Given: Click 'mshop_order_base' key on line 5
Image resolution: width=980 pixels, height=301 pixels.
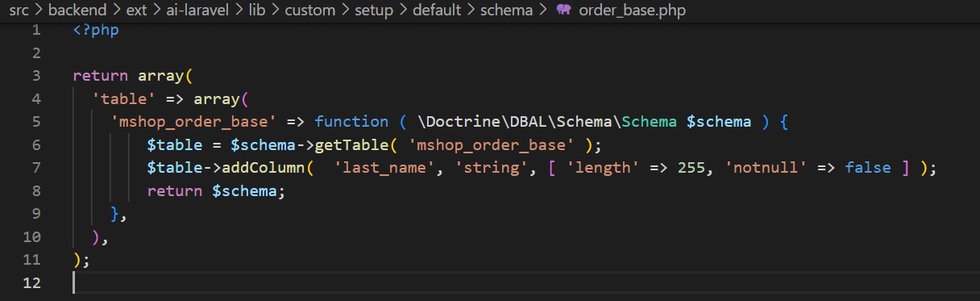Looking at the screenshot, I should tap(193, 122).
